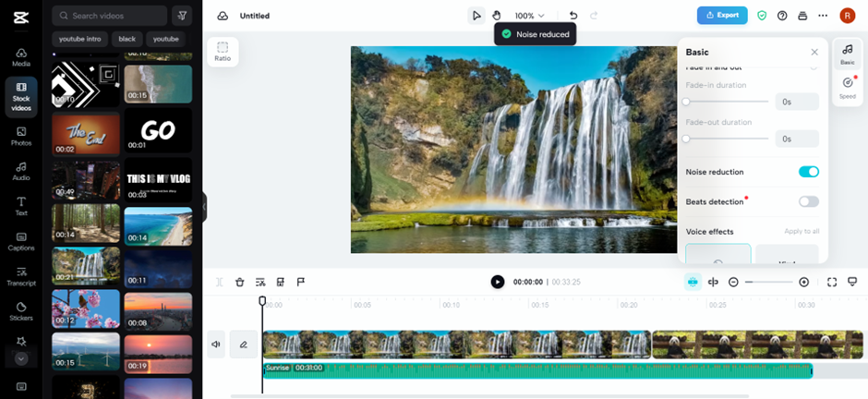Open the three-dot more options menu
Screen dimensions: 868x399
point(823,16)
